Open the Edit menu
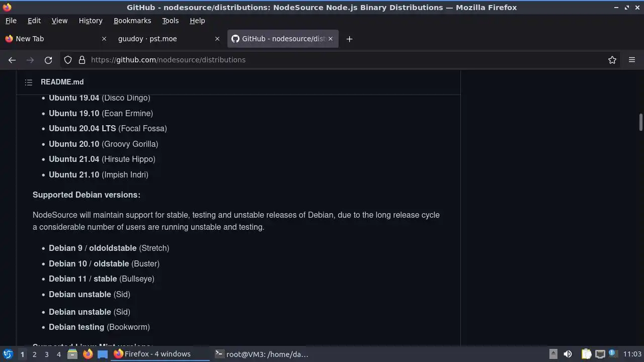The height and width of the screenshot is (362, 644). (x=34, y=21)
